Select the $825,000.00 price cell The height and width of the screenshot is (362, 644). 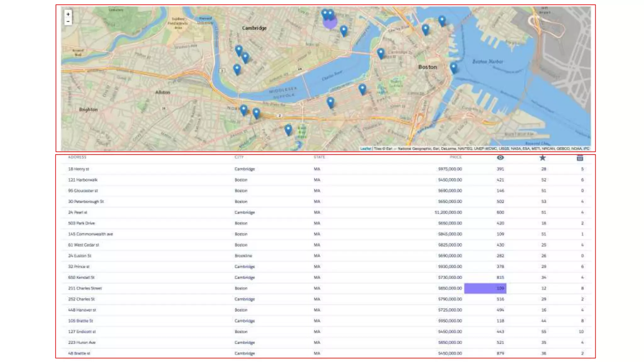pos(450,245)
